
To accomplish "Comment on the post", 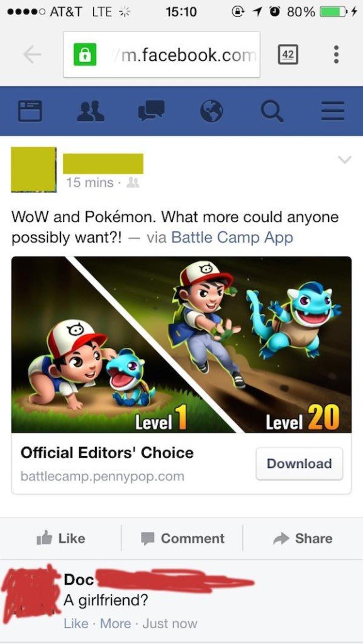I will coord(182,538).
